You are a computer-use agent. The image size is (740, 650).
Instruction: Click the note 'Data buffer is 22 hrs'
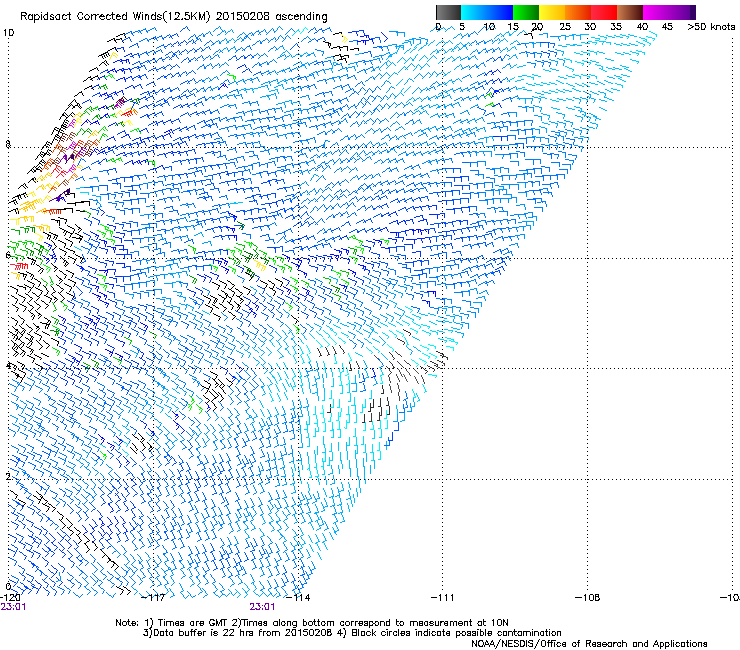click(x=196, y=633)
